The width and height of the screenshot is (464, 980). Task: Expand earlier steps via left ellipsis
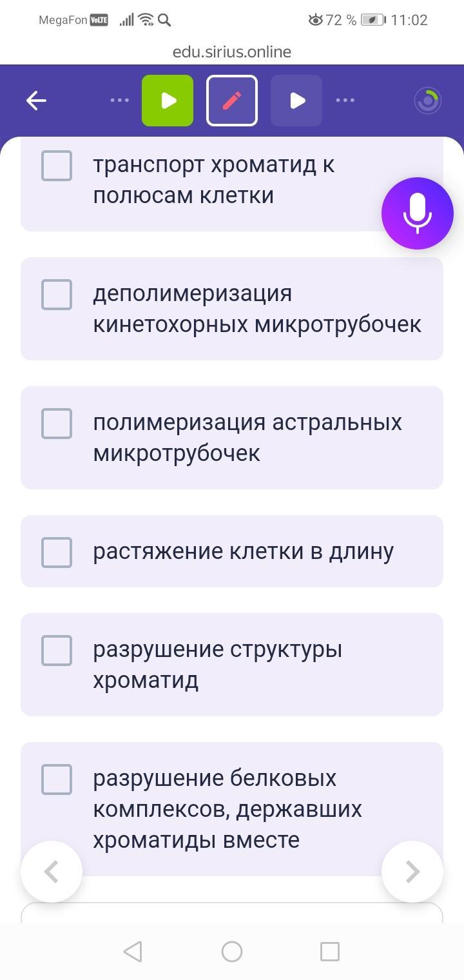(120, 101)
